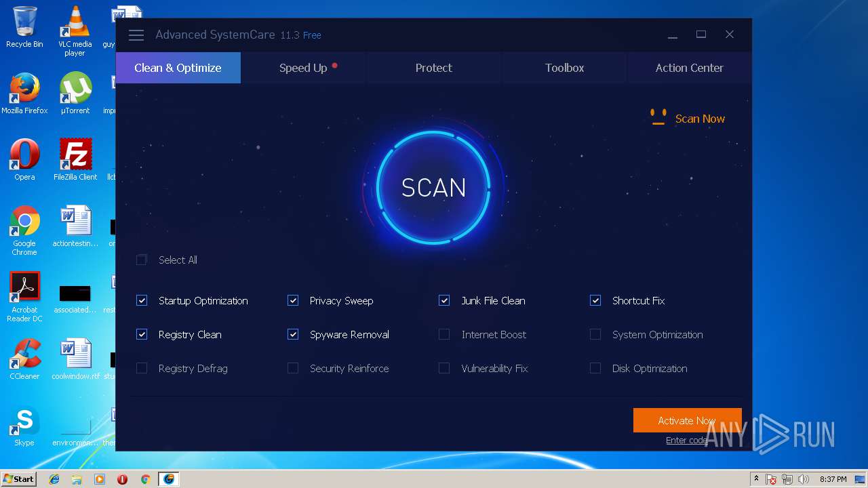Enable the Security Reinforce checkbox

tap(293, 368)
